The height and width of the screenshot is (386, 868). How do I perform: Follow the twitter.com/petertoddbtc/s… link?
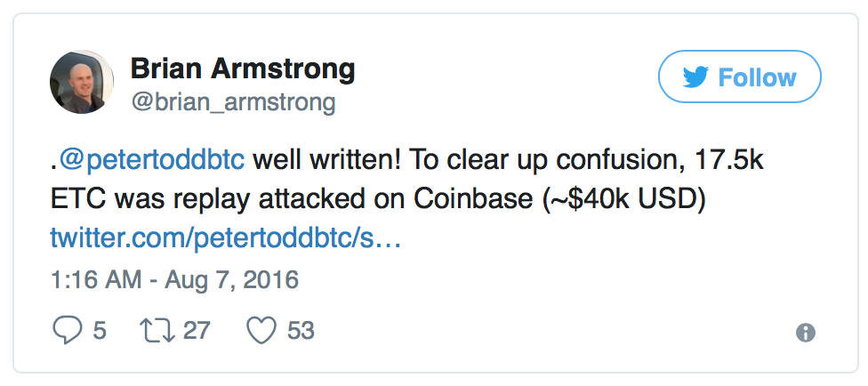point(225,238)
